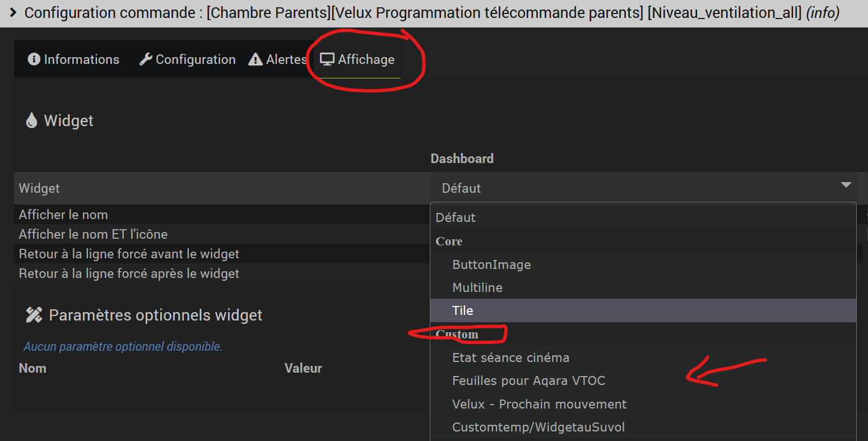Screen dimensions: 868x441
Task: Click the Configuration wrench icon
Action: tap(146, 59)
